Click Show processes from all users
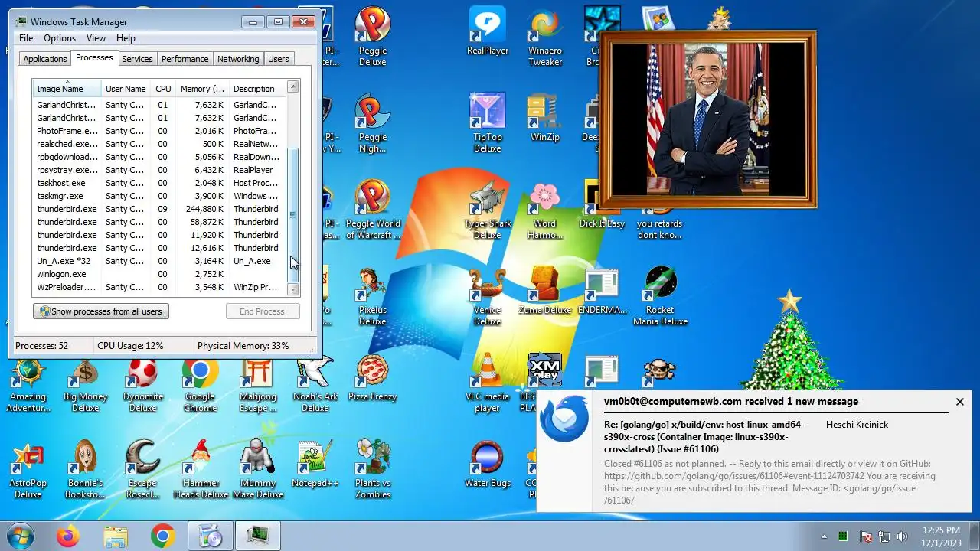Image resolution: width=980 pixels, height=551 pixels. pyautogui.click(x=101, y=311)
